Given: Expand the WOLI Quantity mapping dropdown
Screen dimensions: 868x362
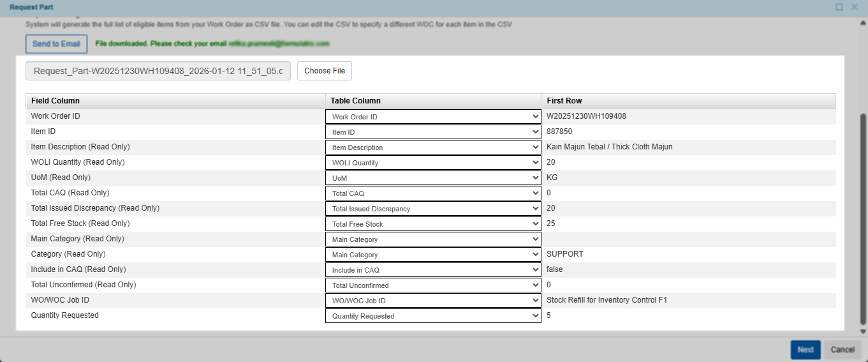Looking at the screenshot, I should (433, 163).
